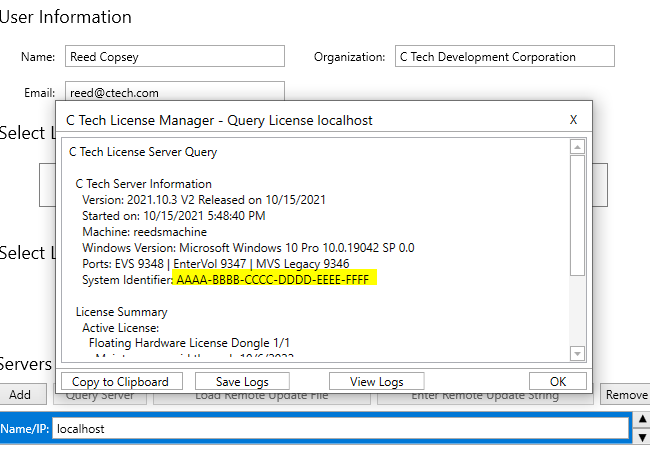The width and height of the screenshot is (650, 465).
Task: Click the Organization input field
Action: [504, 56]
